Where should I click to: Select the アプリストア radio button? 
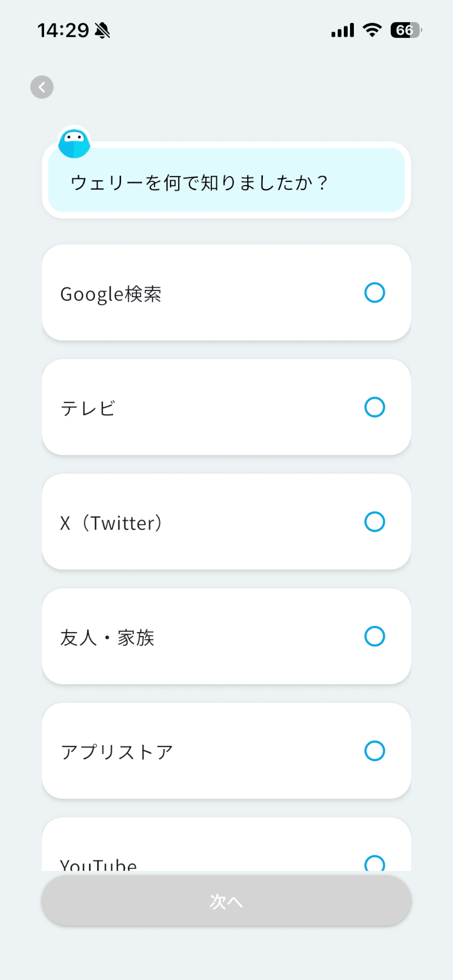click(x=374, y=751)
